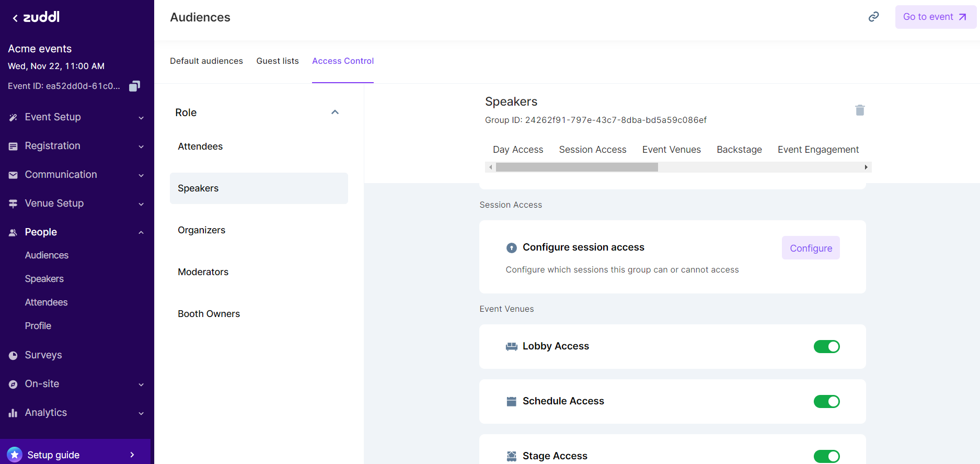The image size is (980, 464).
Task: Turn off the Lobby Access toggle
Action: pyautogui.click(x=826, y=346)
